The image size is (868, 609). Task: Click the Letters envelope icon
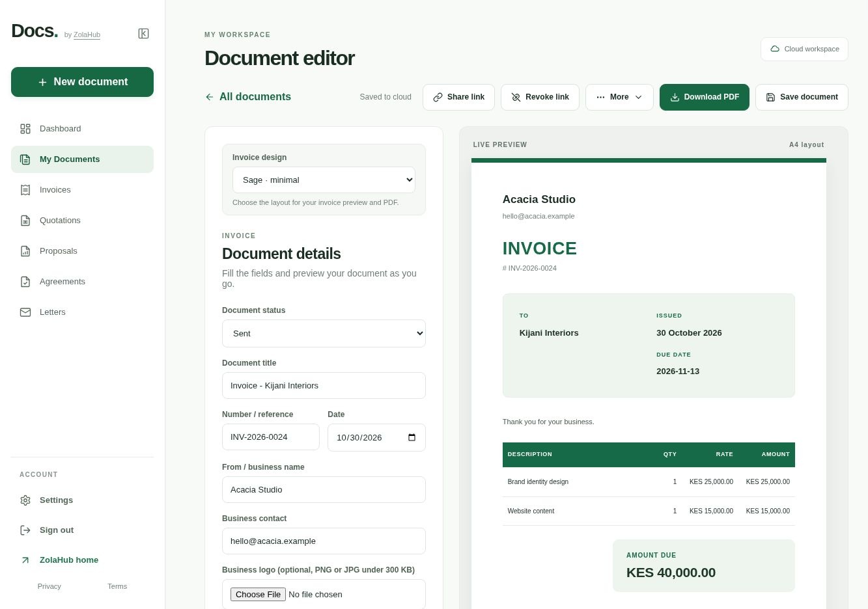tap(25, 312)
